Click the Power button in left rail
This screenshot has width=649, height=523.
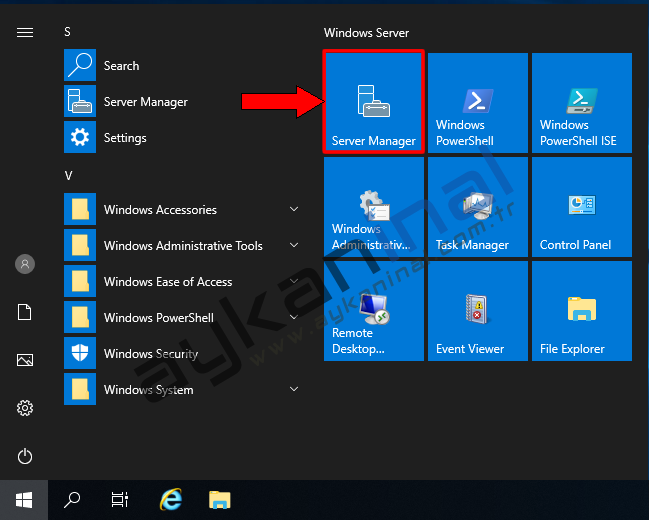(25, 456)
